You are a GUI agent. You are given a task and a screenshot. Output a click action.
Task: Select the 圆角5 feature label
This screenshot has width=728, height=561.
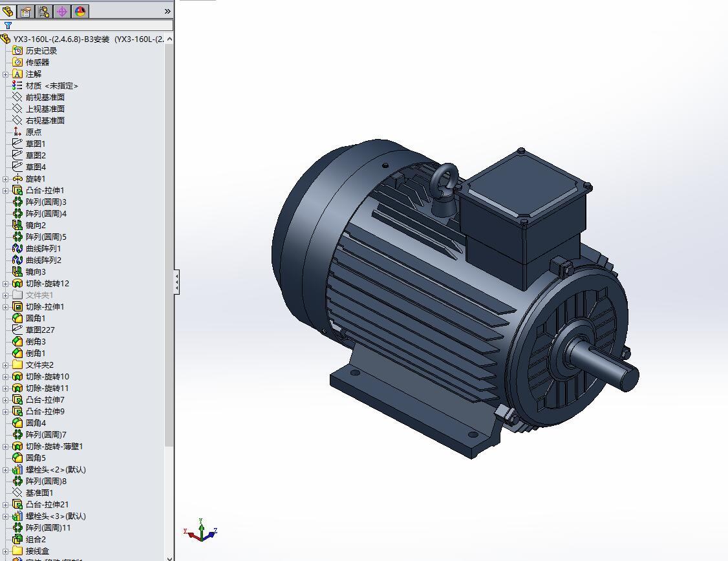pyautogui.click(x=36, y=458)
